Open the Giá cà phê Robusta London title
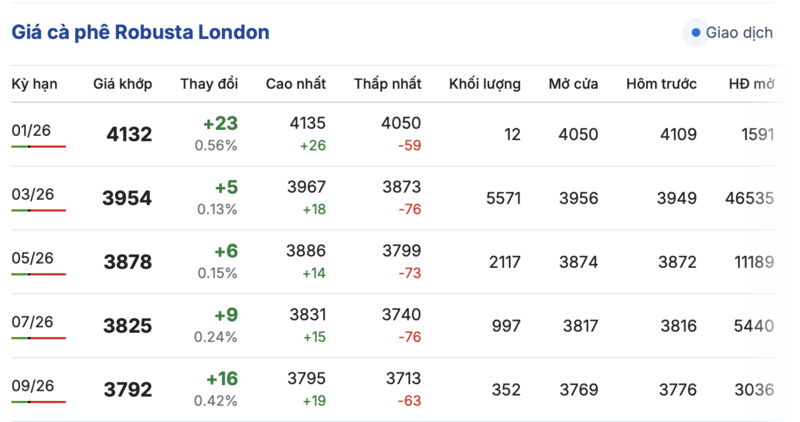The width and height of the screenshot is (800, 422). 140,32
